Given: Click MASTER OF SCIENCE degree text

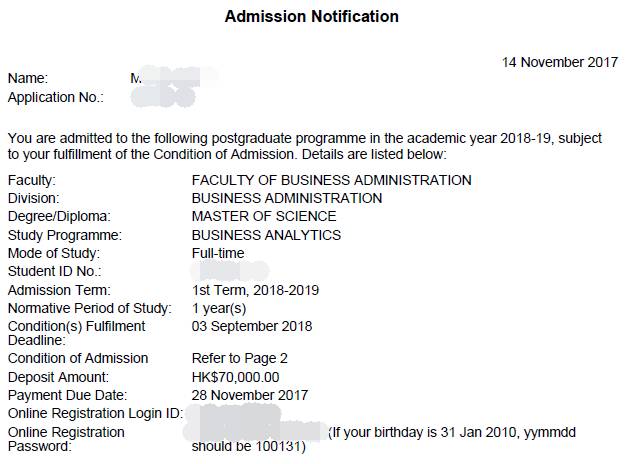Looking at the screenshot, I should 264,216.
